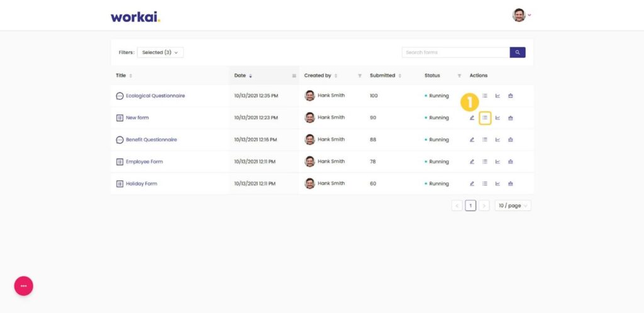Screen dimensions: 644x313
Task: Click the workai logo
Action: pos(136,17)
